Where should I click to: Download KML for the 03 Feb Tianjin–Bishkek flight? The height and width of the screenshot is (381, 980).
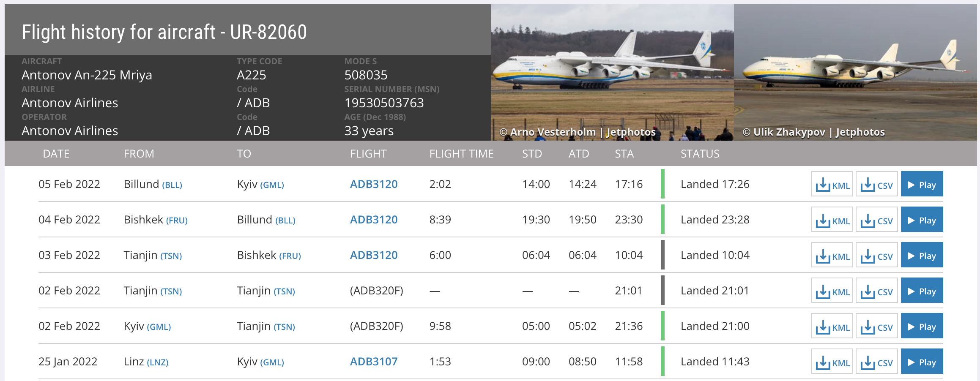[x=831, y=255]
